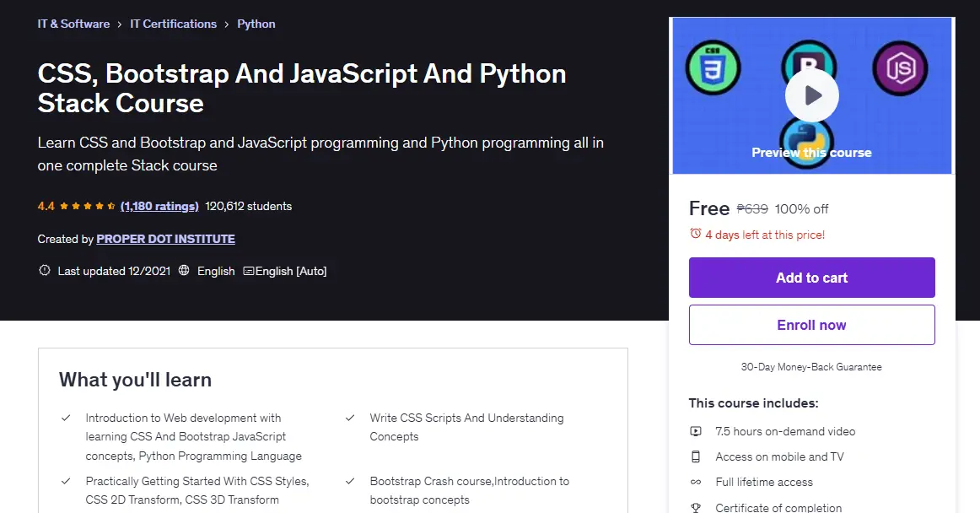
Task: Click Certificate of completion text
Action: (x=778, y=507)
